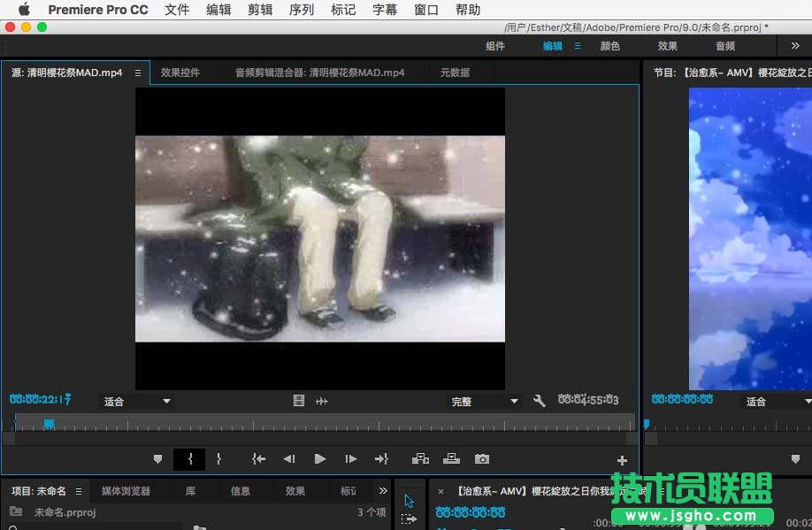The height and width of the screenshot is (530, 812).
Task: Select 未命名.prproj project entry
Action: point(65,512)
